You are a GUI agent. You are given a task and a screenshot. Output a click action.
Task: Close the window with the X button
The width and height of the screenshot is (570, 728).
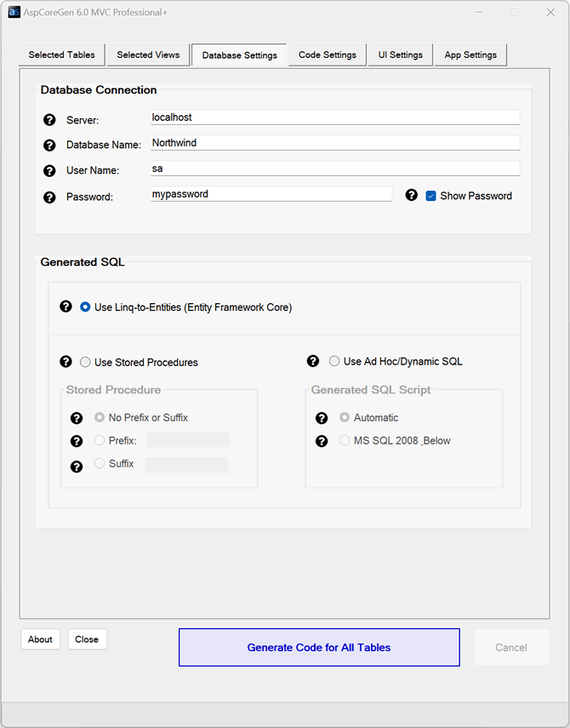pos(550,12)
